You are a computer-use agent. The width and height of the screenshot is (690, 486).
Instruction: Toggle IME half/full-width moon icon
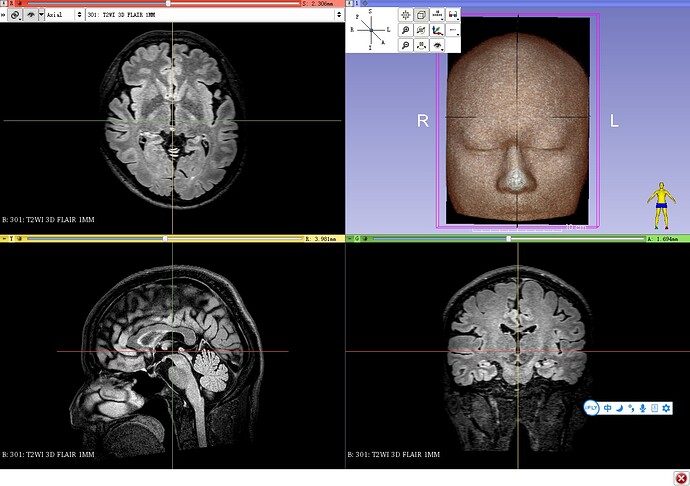[x=619, y=408]
